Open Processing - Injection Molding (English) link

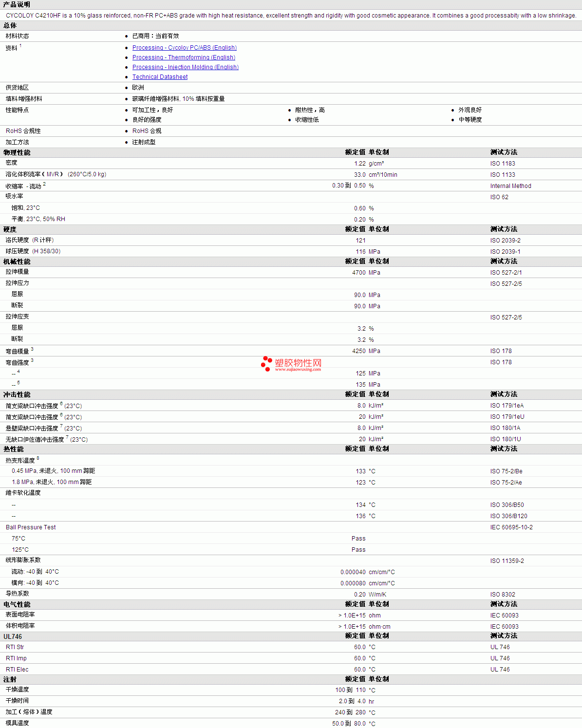tap(186, 67)
